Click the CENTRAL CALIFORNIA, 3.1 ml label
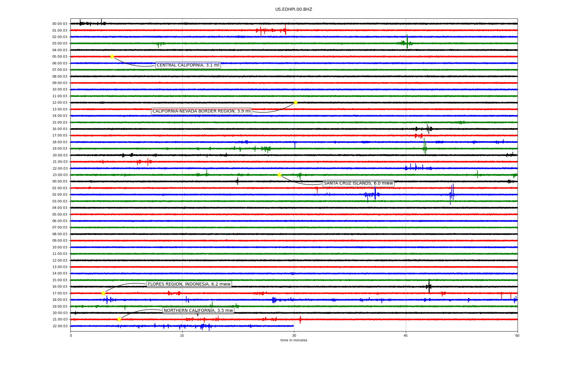This screenshot has width=588, height=368. pos(188,65)
